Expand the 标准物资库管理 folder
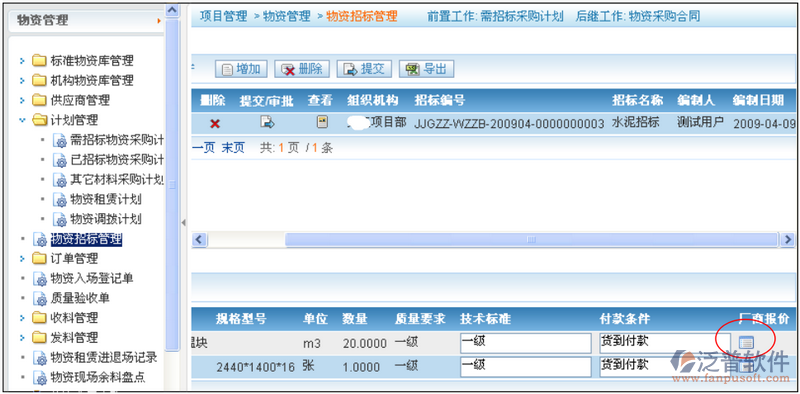800x394 pixels. (x=22, y=61)
